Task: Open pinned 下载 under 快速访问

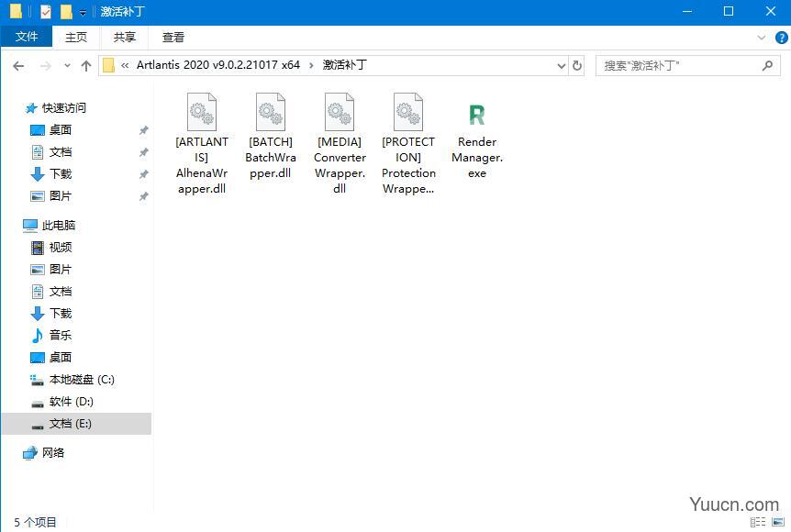Action: 61,174
